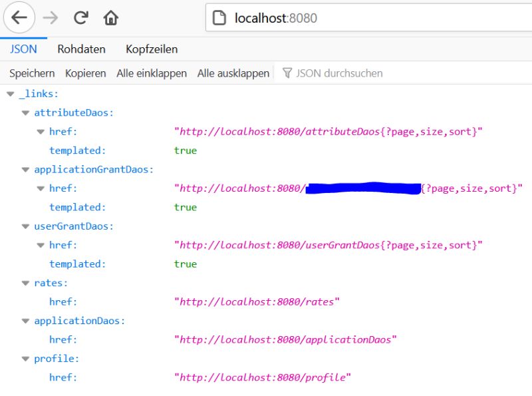Expand all nodes via Alle ausklappen
532x396 pixels.
click(x=231, y=73)
